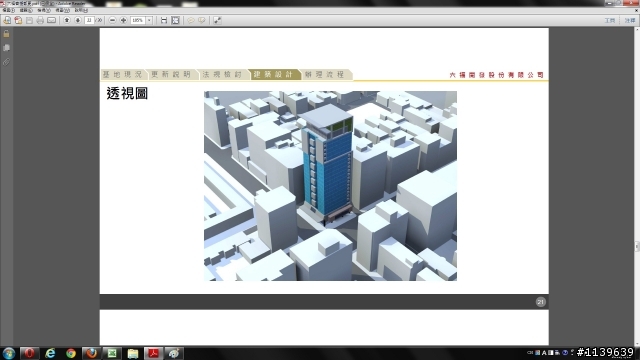Click the page number 21 badge
Viewport: 640px width, 360px height.
pyautogui.click(x=540, y=302)
